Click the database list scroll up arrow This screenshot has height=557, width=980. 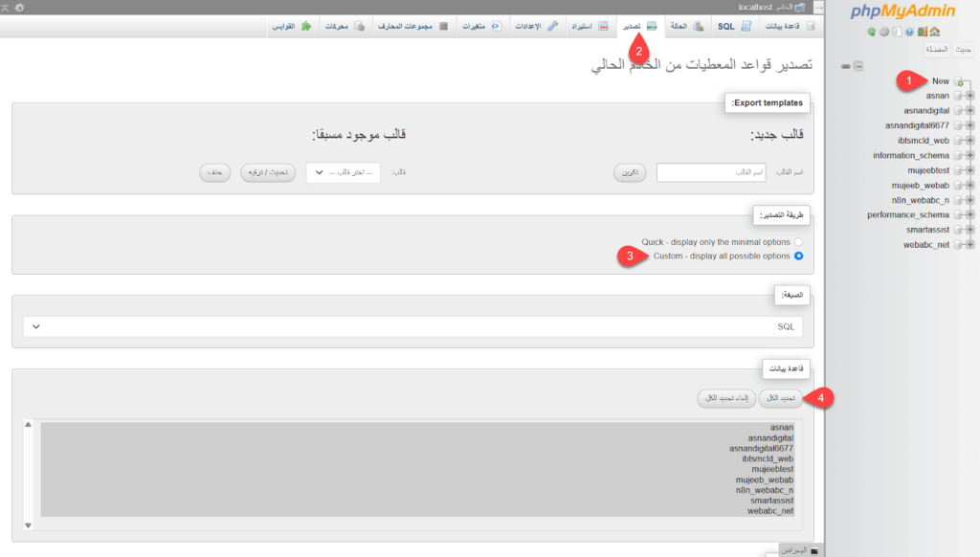28,425
